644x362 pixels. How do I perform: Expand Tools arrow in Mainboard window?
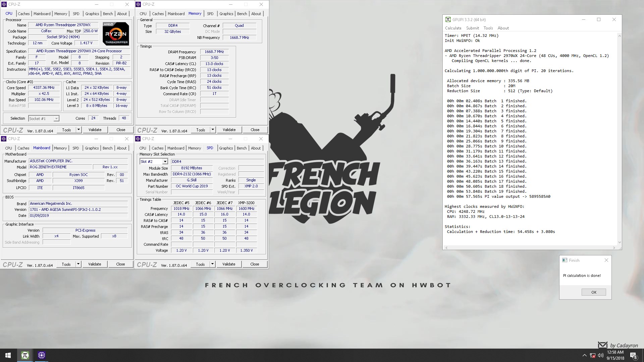pos(78,264)
